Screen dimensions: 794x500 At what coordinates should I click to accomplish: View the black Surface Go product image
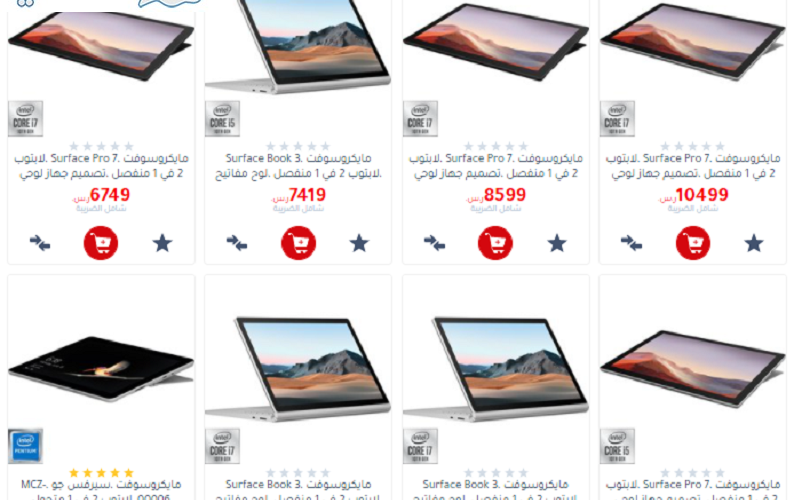pyautogui.click(x=101, y=368)
